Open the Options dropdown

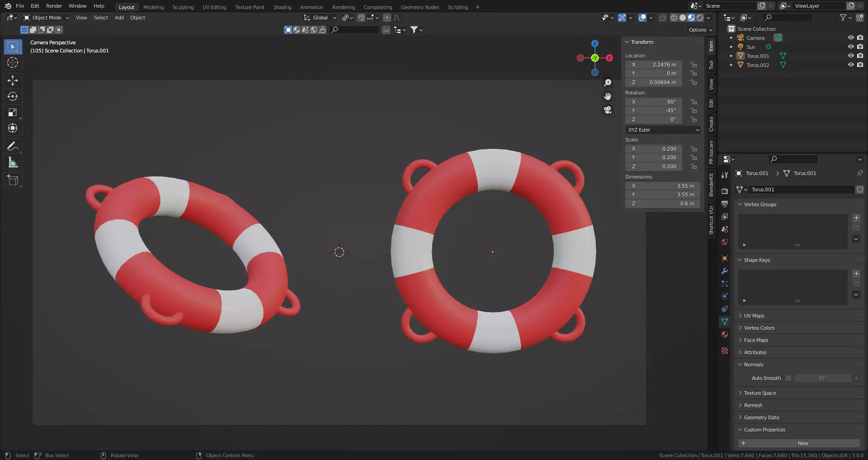700,30
